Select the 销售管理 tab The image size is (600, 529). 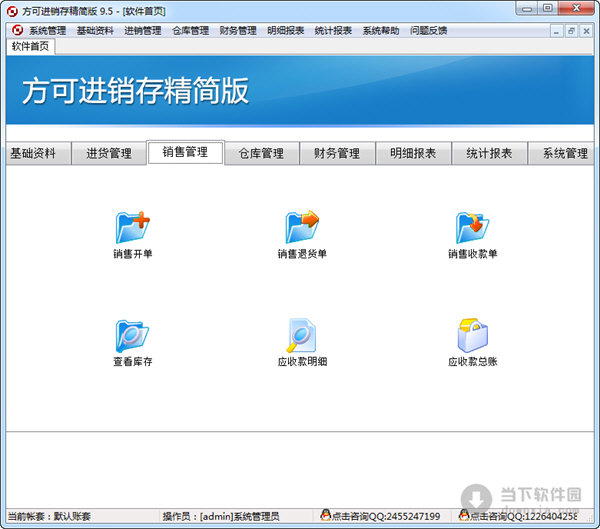pos(185,152)
